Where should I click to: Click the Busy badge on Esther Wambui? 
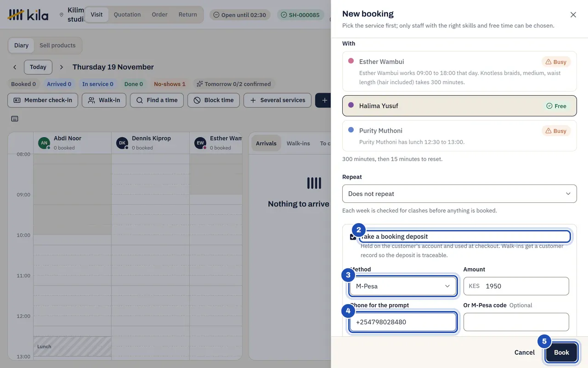click(556, 62)
